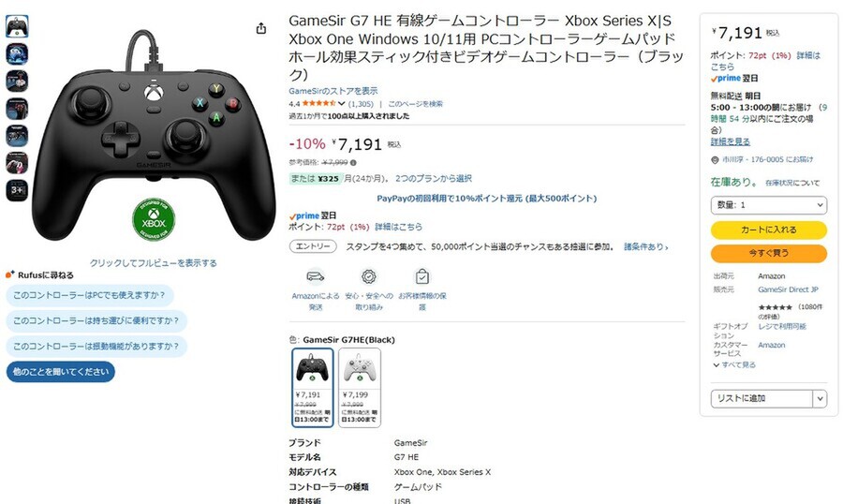This screenshot has height=504, width=843.
Task: Click the delivery location pin icon
Action: [715, 160]
